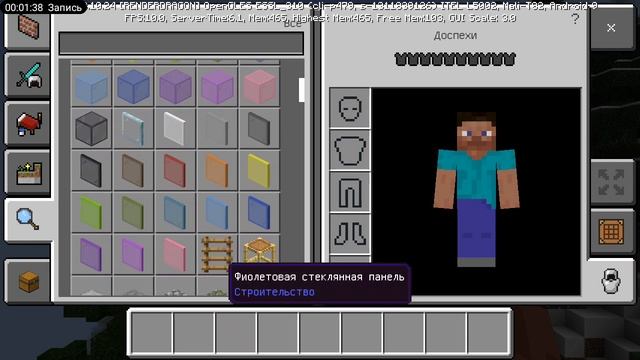
Task: Choose the brown stained glass pane
Action: click(x=133, y=170)
